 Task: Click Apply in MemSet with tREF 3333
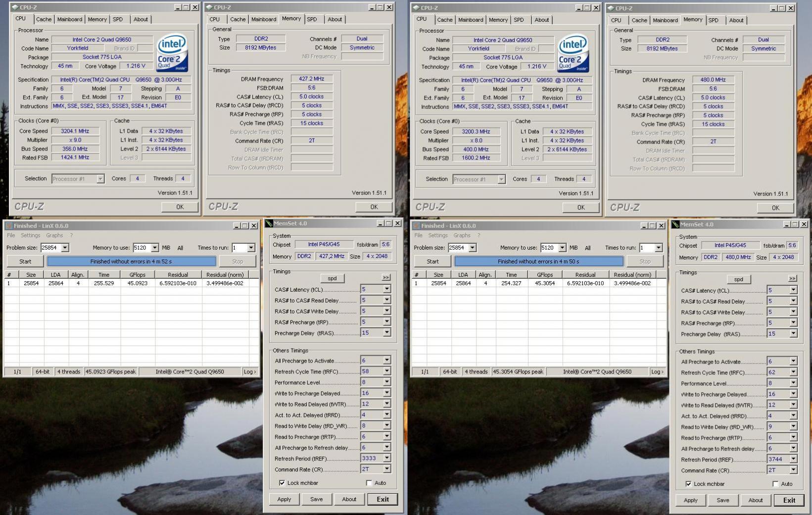(284, 499)
